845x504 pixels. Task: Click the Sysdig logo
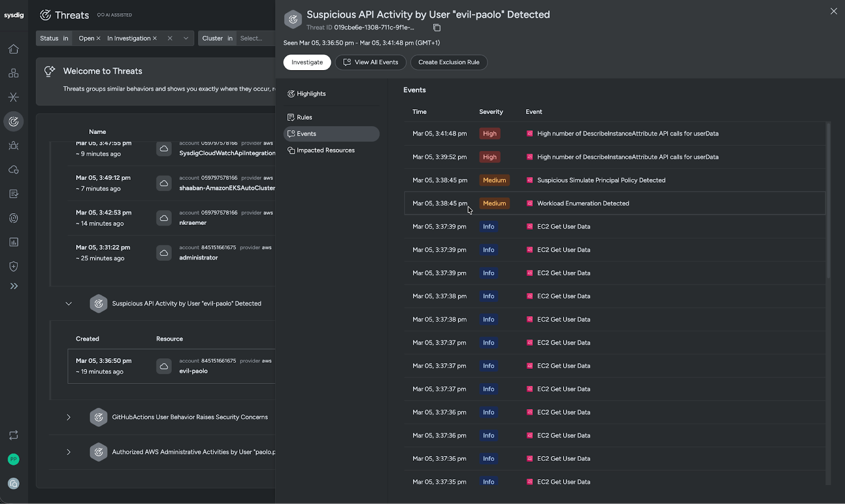(14, 15)
